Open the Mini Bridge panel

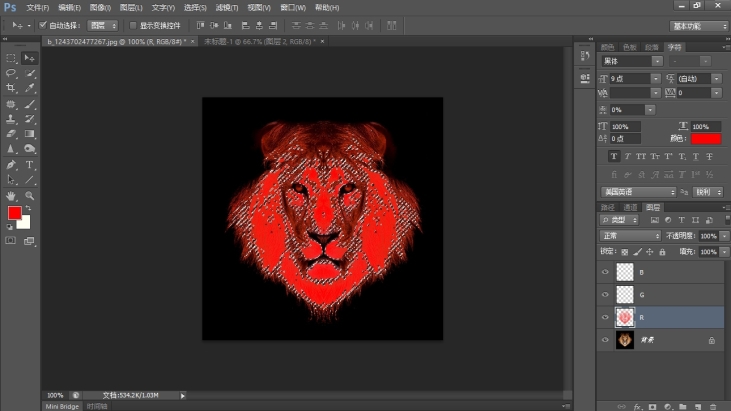point(62,406)
